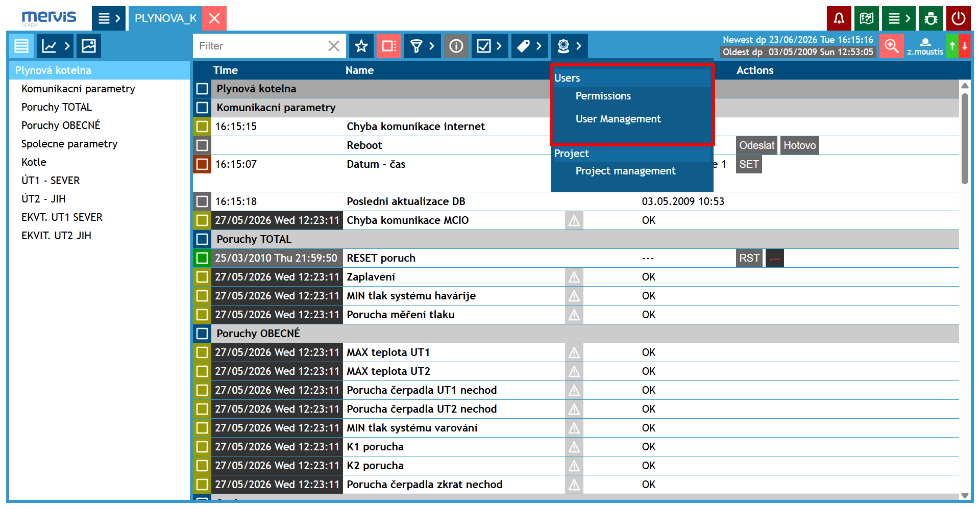Image resolution: width=980 pixels, height=509 pixels.
Task: Clear the filter with the X
Action: [x=334, y=46]
